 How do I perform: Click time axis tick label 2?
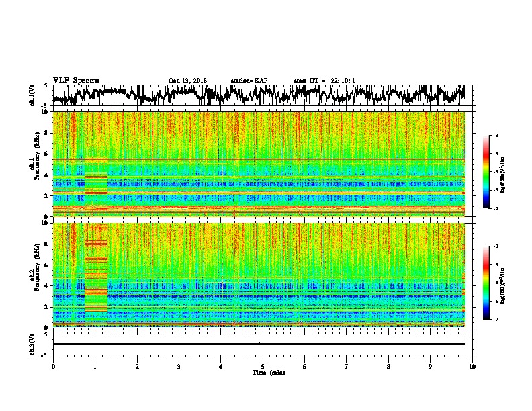137,367
